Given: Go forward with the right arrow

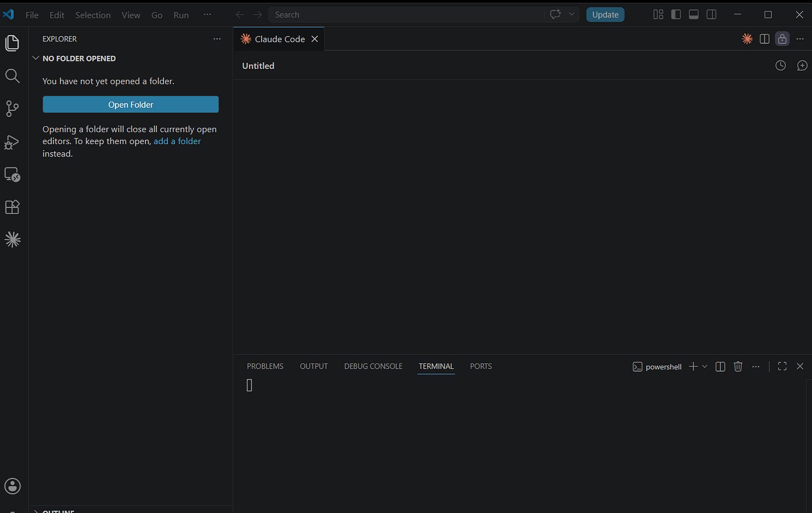Looking at the screenshot, I should [x=257, y=15].
